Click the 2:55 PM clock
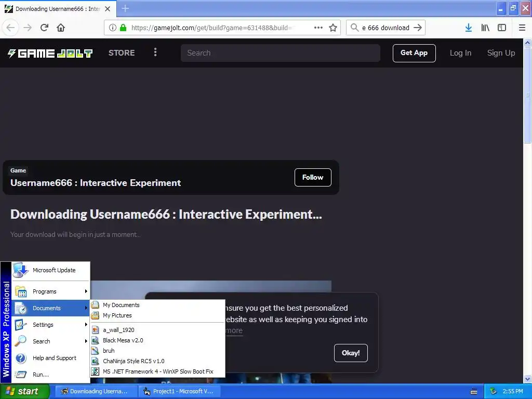This screenshot has width=532, height=399. (x=513, y=391)
